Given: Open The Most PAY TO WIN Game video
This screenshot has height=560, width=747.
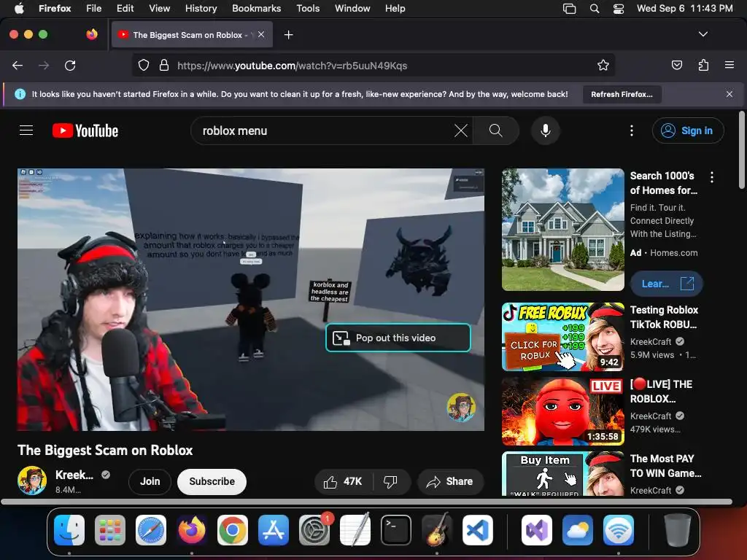Looking at the screenshot, I should coord(562,474).
